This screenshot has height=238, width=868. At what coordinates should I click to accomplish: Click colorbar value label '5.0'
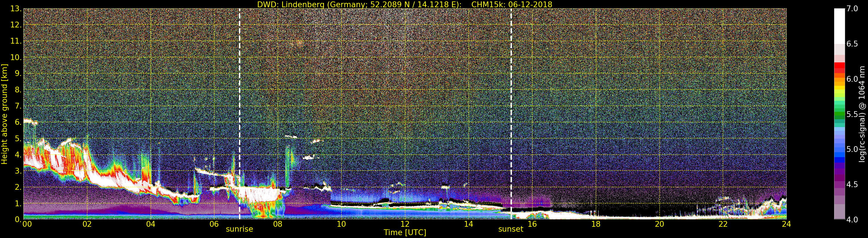click(852, 149)
